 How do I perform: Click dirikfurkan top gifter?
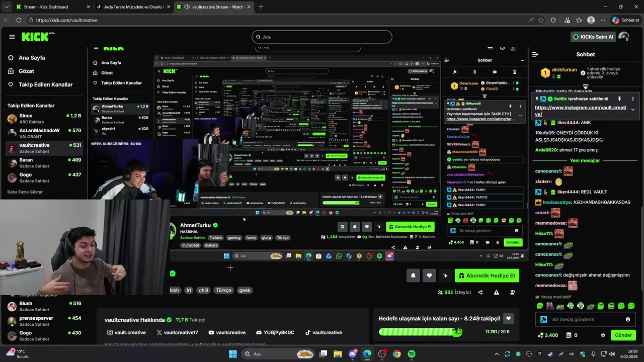click(x=558, y=73)
